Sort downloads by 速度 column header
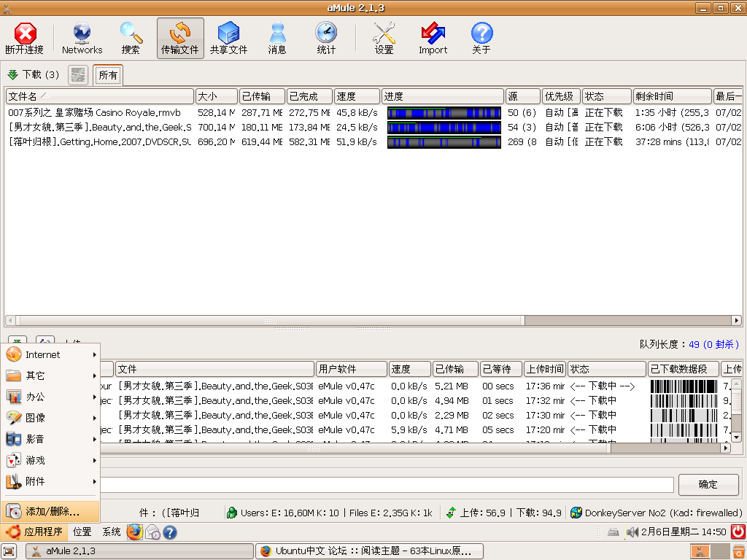The image size is (747, 560). pyautogui.click(x=357, y=96)
